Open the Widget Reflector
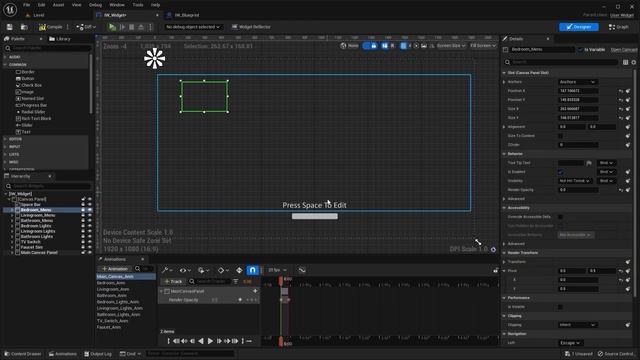 (x=251, y=27)
